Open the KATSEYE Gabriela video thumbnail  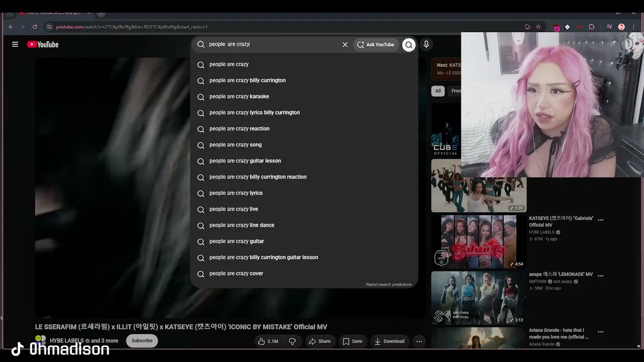(x=478, y=241)
